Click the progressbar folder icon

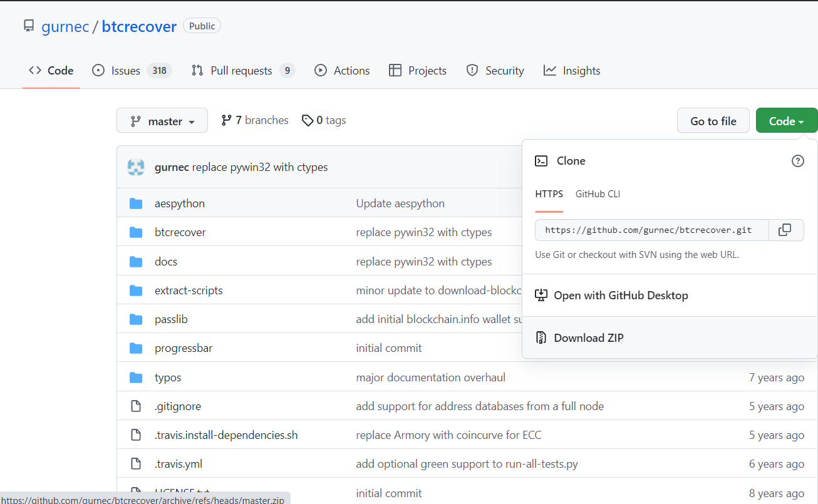coord(136,348)
